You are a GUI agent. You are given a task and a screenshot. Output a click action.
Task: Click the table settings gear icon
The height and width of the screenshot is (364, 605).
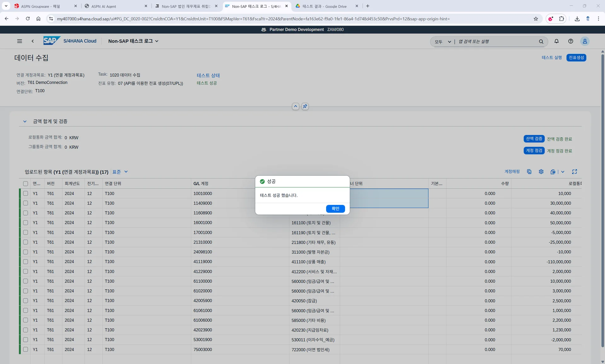(541, 172)
